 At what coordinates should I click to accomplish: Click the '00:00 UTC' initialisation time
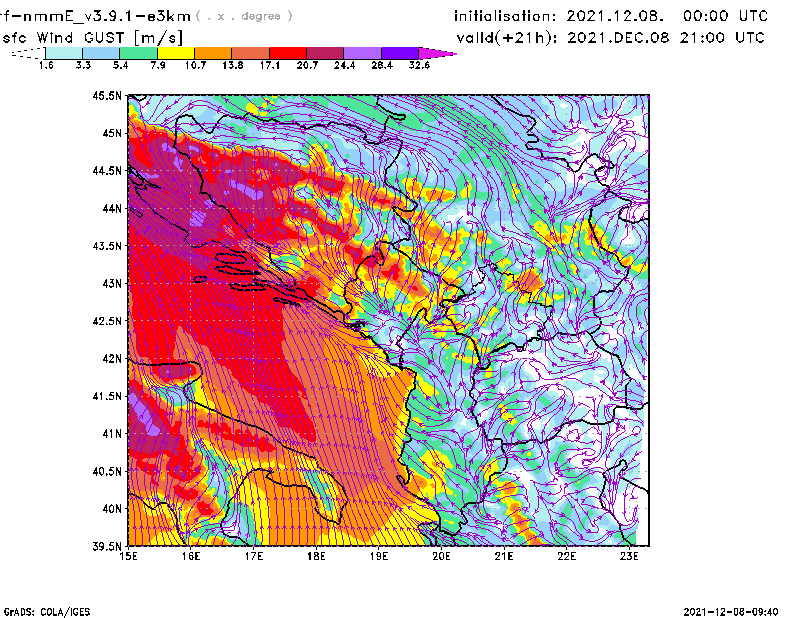pos(725,16)
